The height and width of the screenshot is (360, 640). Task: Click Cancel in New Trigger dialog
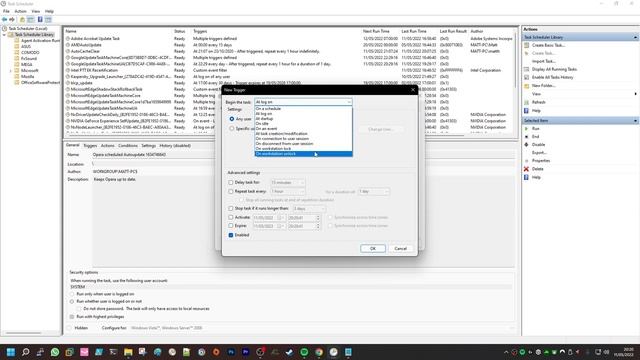click(400, 249)
